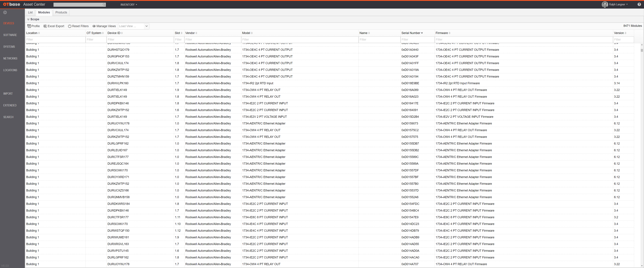Collapse the sidebar with the back arrow icon

click(5, 12)
